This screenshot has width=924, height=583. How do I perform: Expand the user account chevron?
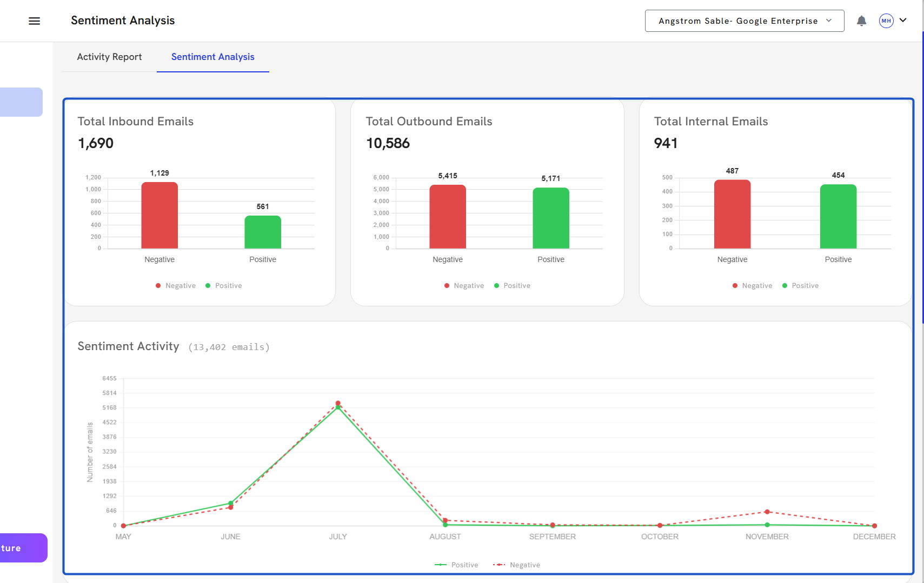pos(903,21)
